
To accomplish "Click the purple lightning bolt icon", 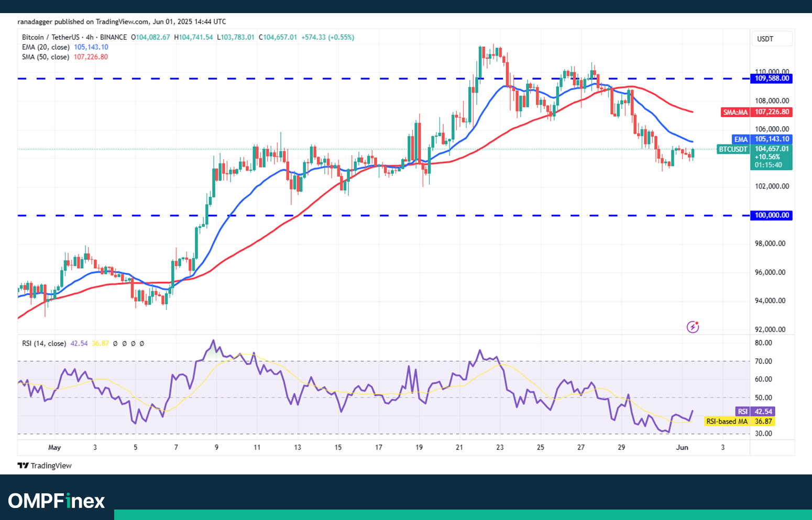I will [693, 327].
